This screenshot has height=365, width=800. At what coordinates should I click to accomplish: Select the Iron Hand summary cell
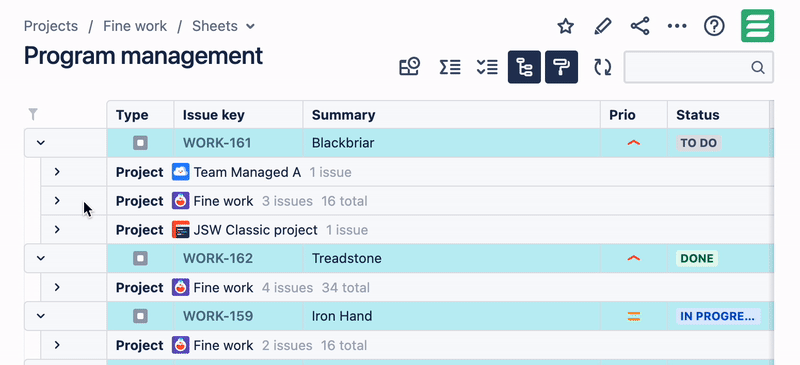pos(452,316)
